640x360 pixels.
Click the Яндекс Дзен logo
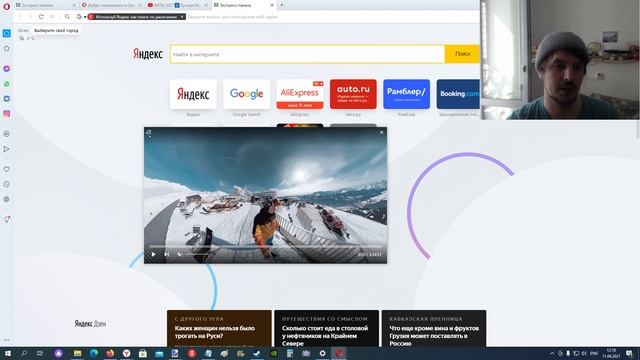pos(90,324)
